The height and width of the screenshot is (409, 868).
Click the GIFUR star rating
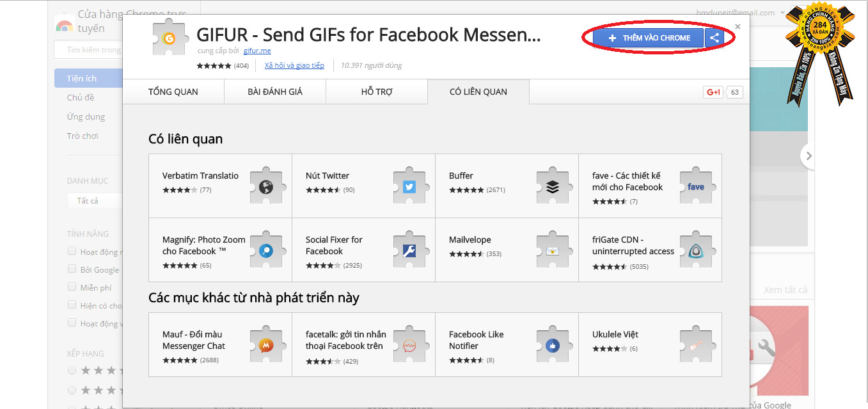pyautogui.click(x=214, y=66)
